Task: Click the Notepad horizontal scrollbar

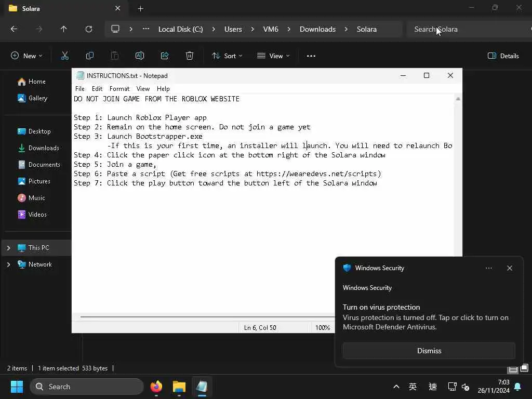Action: (207, 317)
